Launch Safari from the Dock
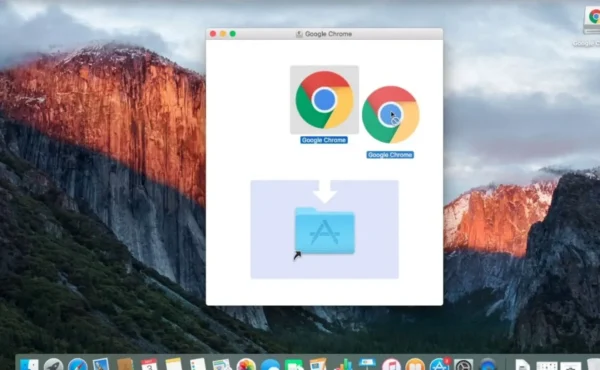Viewport: 600px width, 370px height. pos(78,364)
